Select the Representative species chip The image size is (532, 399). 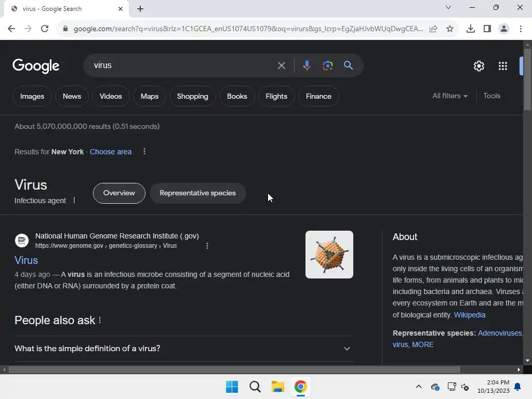click(197, 193)
